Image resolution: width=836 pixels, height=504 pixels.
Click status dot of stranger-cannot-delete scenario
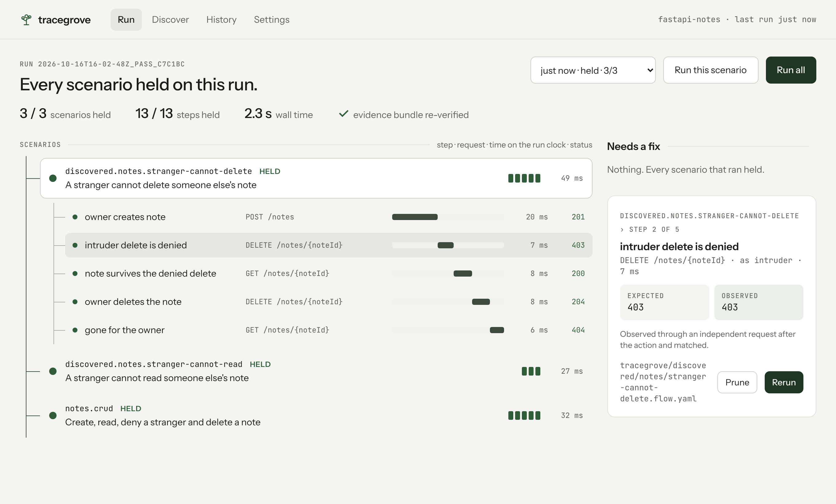click(53, 179)
